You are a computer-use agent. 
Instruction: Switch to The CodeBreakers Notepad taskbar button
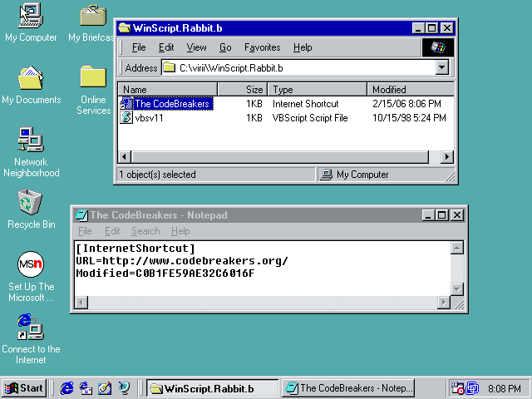348,388
